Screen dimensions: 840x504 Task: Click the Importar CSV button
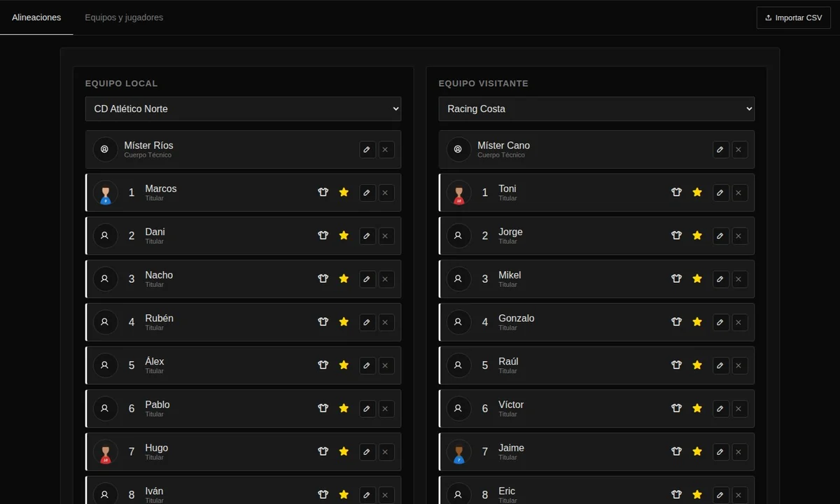coord(794,17)
